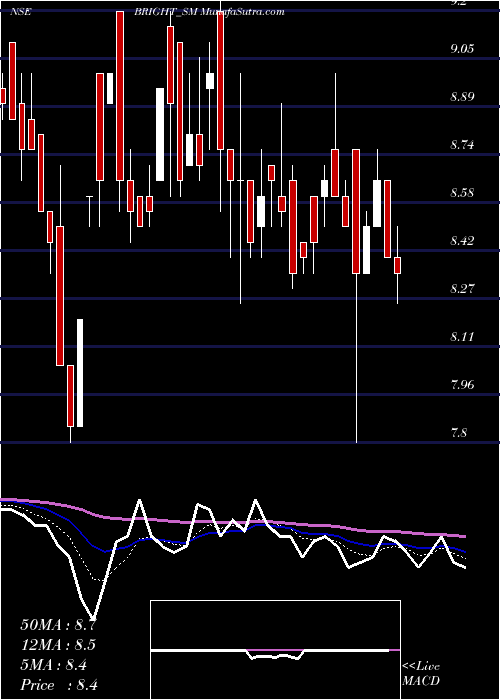Click the 8.58 price axis label
Screen dimensions: 500x700
tap(462, 193)
